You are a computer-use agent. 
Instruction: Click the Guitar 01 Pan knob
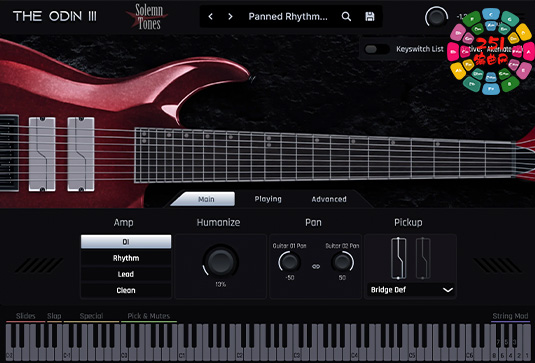pos(290,262)
